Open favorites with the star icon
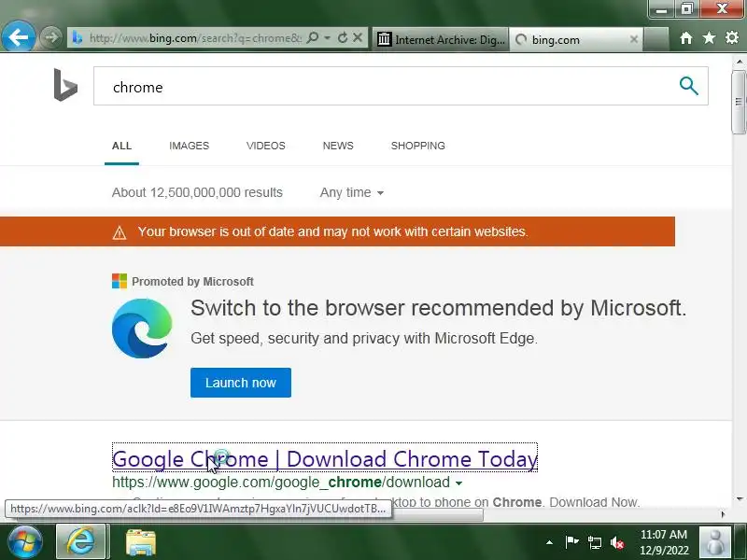The height and width of the screenshot is (560, 747). (x=709, y=37)
